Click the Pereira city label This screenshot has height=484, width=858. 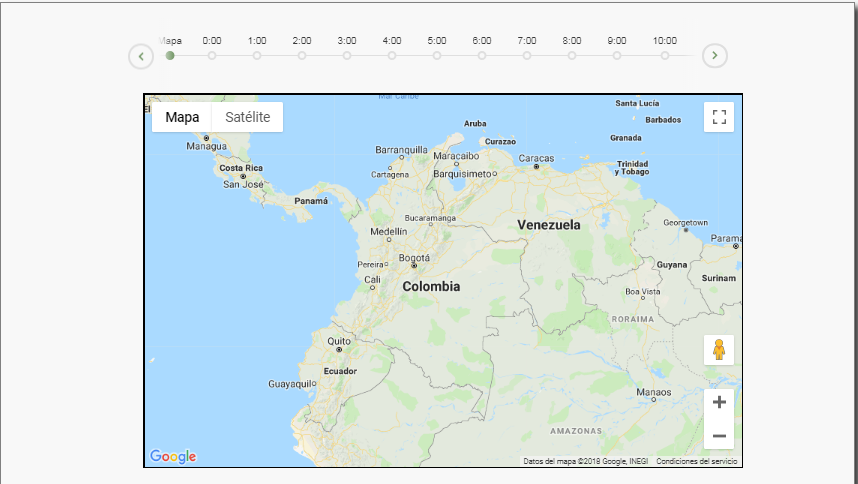[x=370, y=264]
